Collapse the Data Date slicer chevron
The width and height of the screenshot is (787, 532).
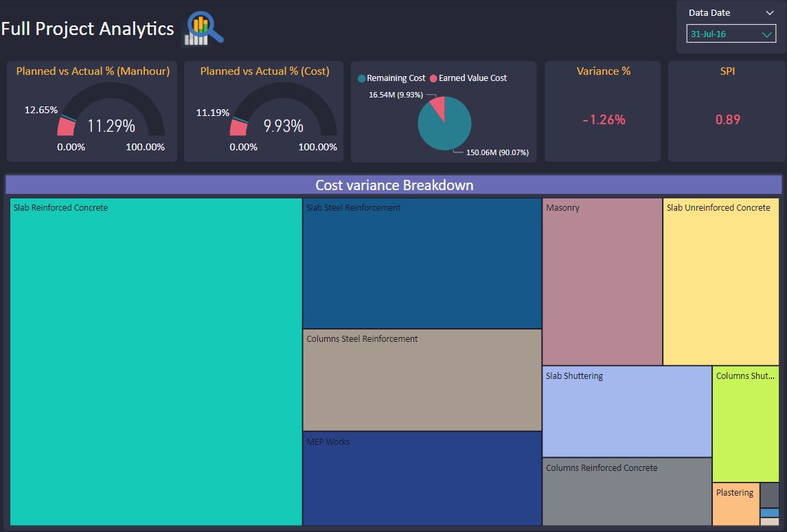(770, 13)
